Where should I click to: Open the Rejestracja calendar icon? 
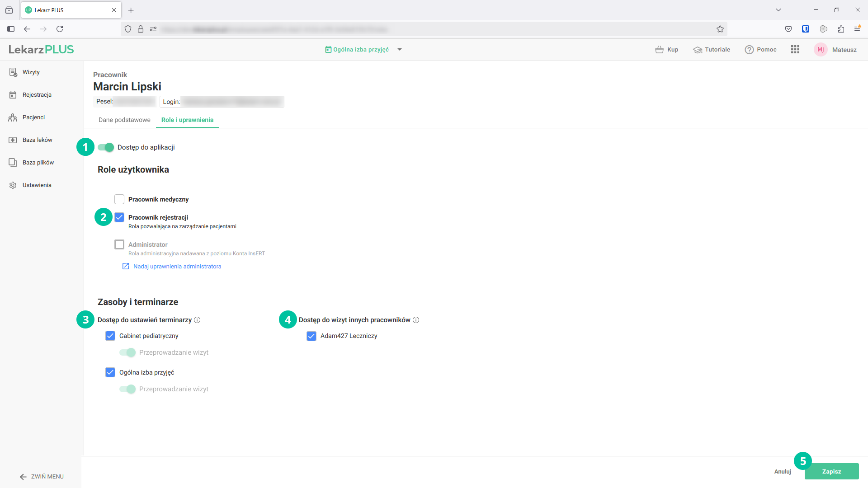point(13,95)
